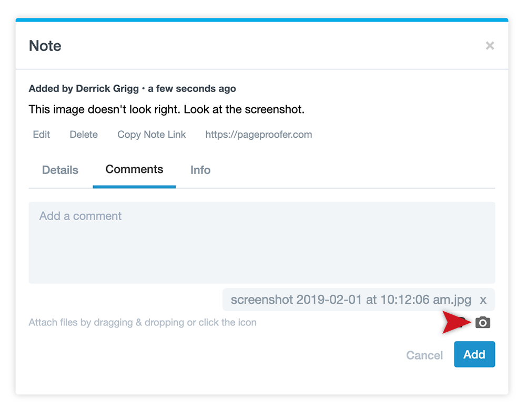Click the red arrow pointer

[455, 322]
